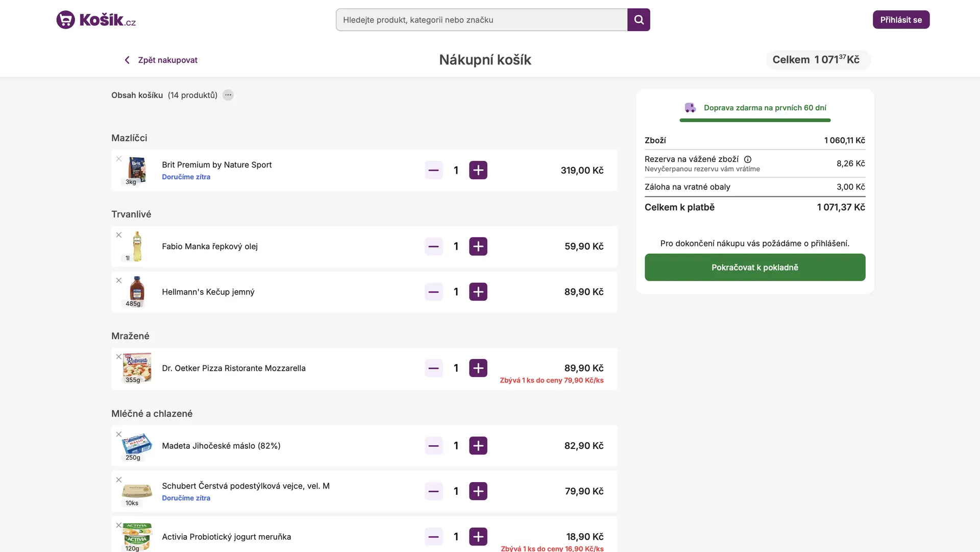
Task: Remove Brit Premium by Nature Sport from cart
Action: pyautogui.click(x=119, y=159)
